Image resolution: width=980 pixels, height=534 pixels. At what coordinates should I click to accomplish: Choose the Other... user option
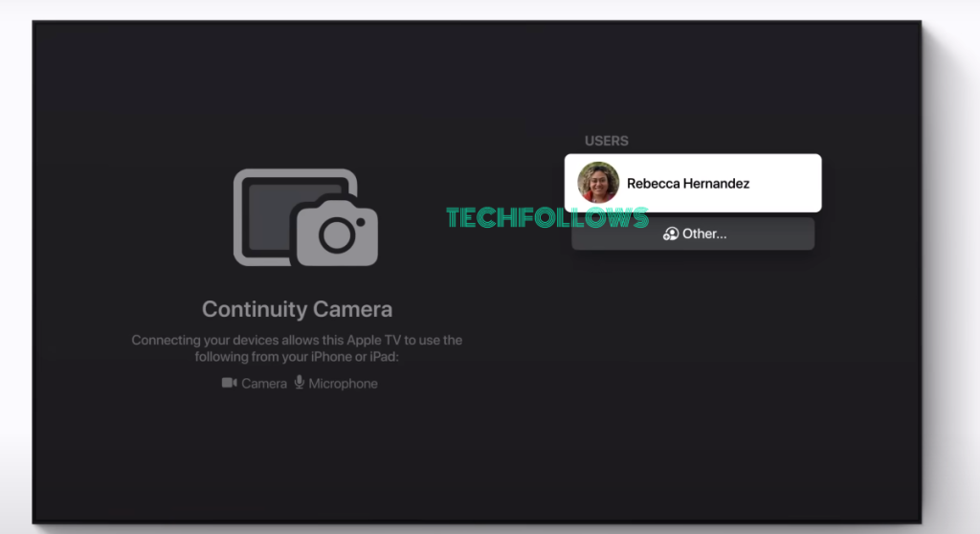[x=693, y=234]
